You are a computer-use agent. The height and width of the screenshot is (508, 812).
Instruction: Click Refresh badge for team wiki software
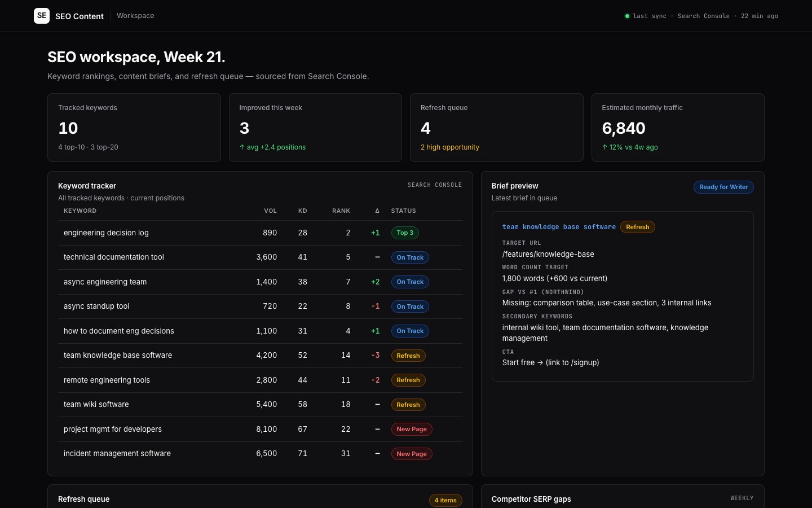click(408, 405)
